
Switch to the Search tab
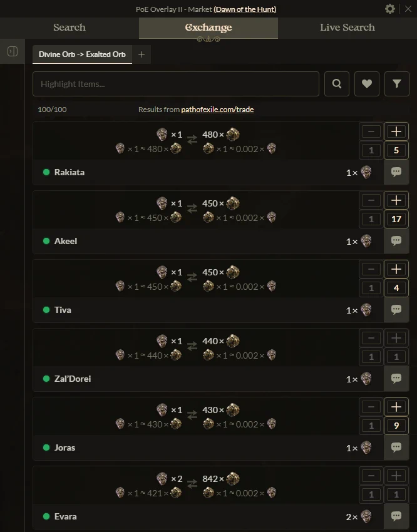click(69, 28)
